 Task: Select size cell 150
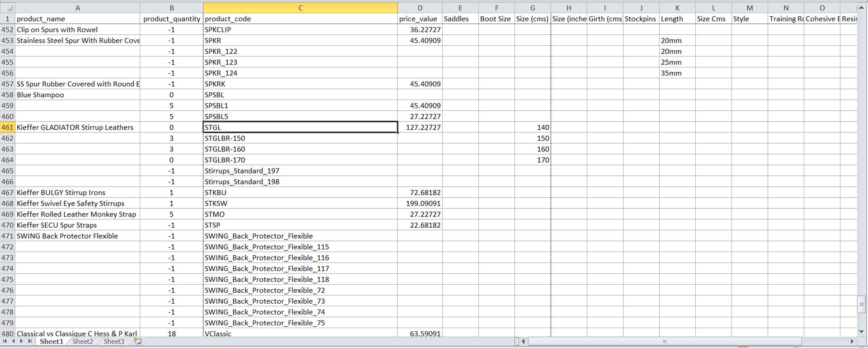[533, 138]
